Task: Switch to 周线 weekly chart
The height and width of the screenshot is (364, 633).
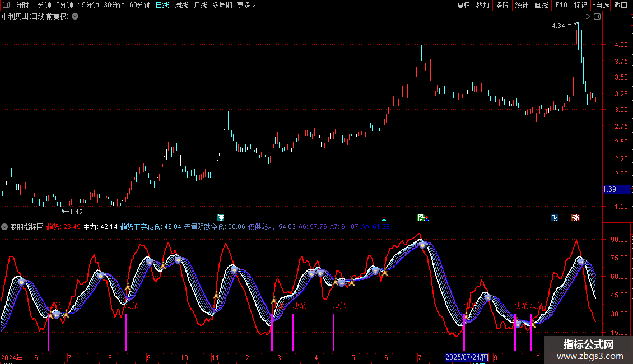Action: point(181,5)
